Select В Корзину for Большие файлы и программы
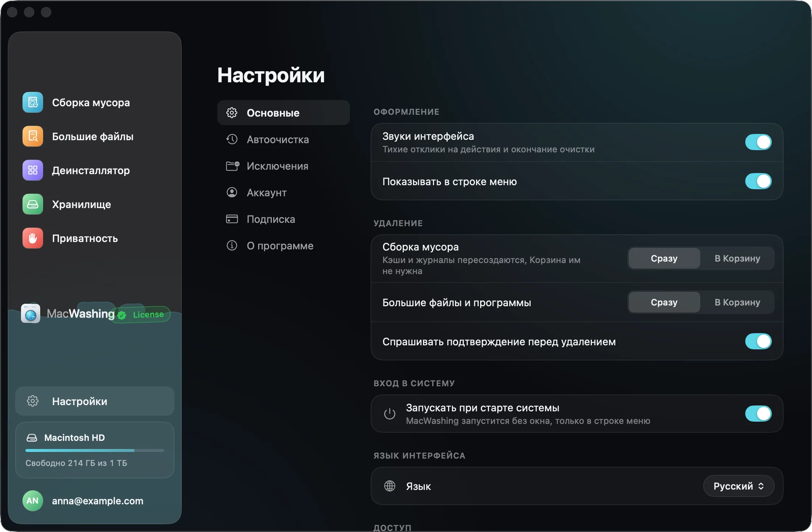This screenshot has width=812, height=532. 737,302
